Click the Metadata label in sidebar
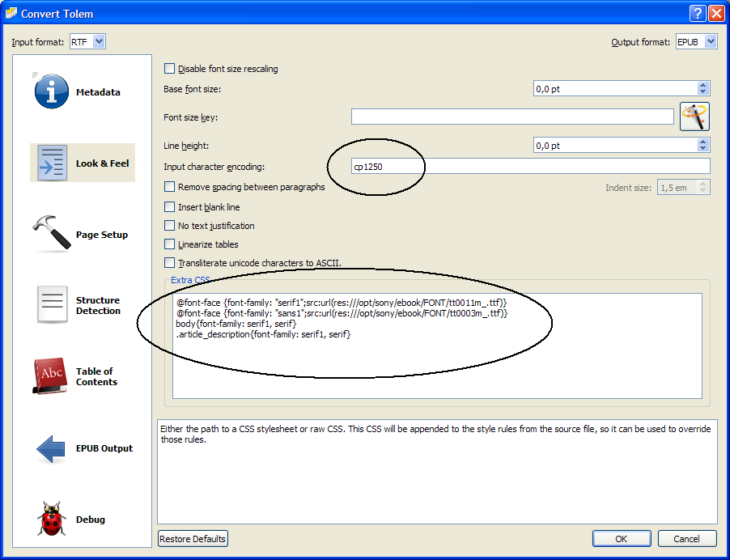Image resolution: width=730 pixels, height=560 pixels. tap(98, 92)
